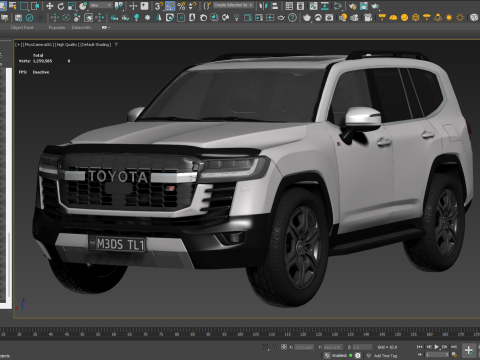480x360 pixels.
Task: Click the Mirror tool icon
Action: click(x=263, y=6)
